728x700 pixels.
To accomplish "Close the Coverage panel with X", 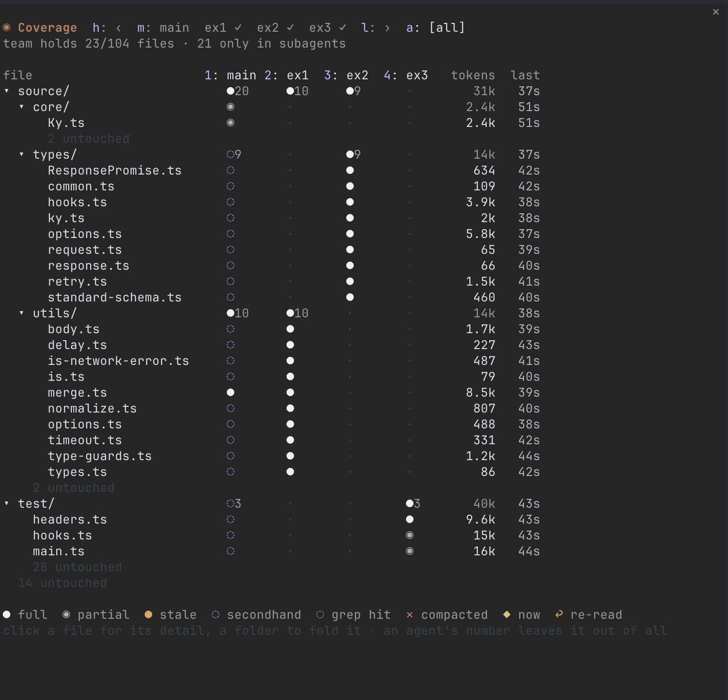I will coord(716,12).
